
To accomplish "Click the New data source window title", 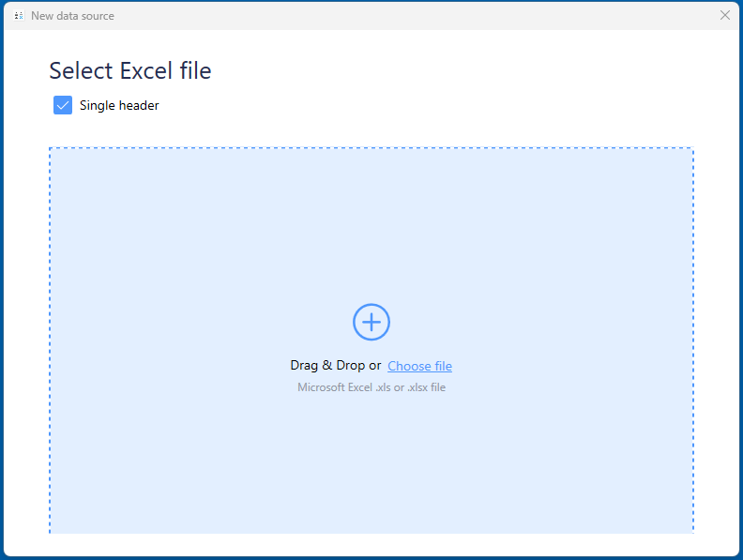I will pyautogui.click(x=72, y=16).
